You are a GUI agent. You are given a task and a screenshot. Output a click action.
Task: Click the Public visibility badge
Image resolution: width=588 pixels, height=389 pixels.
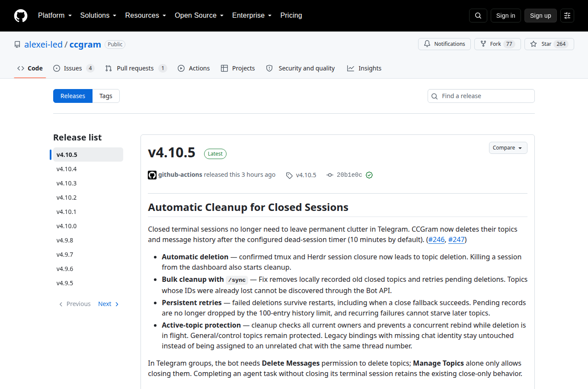115,45
